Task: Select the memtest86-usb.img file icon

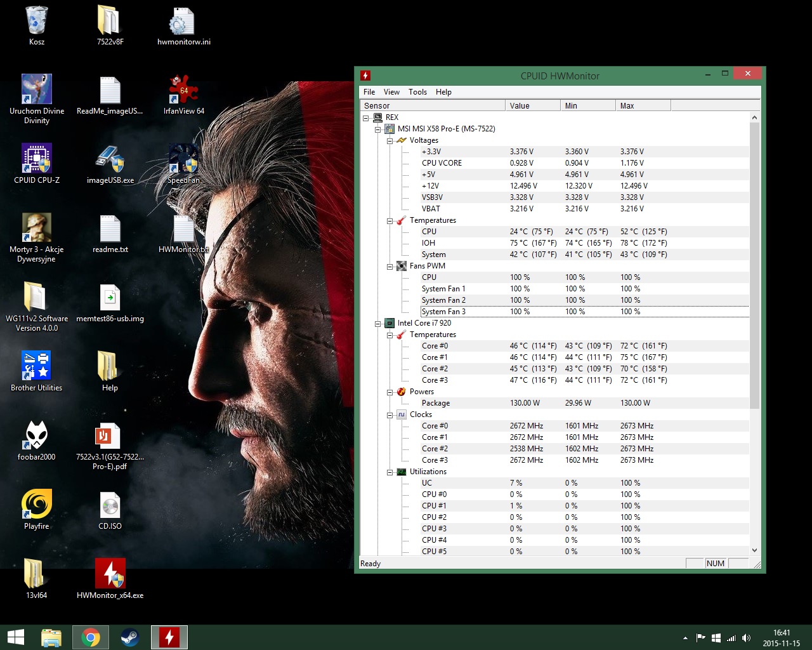Action: 109,298
